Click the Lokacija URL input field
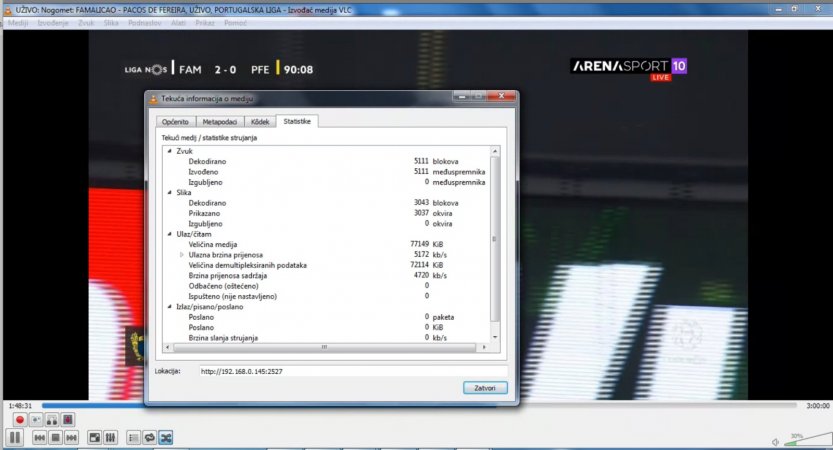Viewport: 833px width, 450px height. pyautogui.click(x=353, y=371)
